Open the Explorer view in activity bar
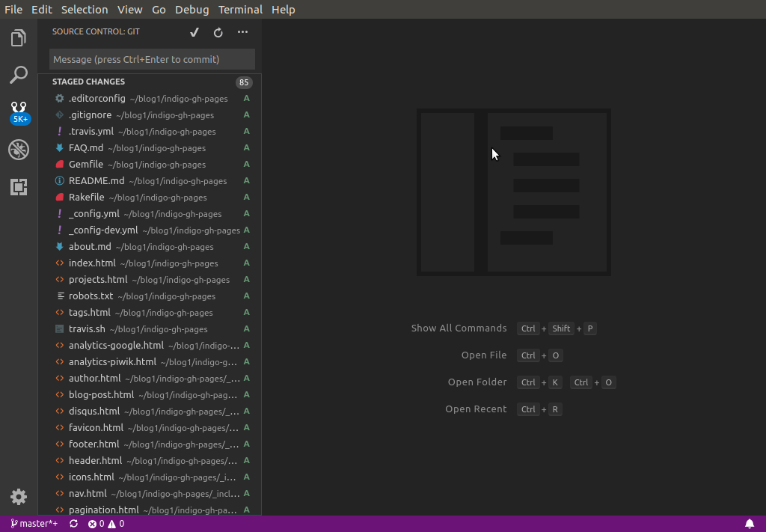 pyautogui.click(x=19, y=38)
